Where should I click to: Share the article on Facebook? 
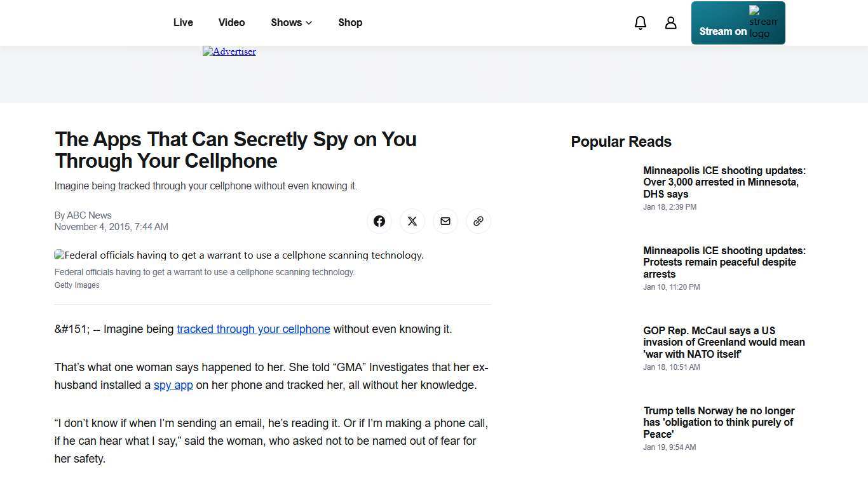point(379,221)
